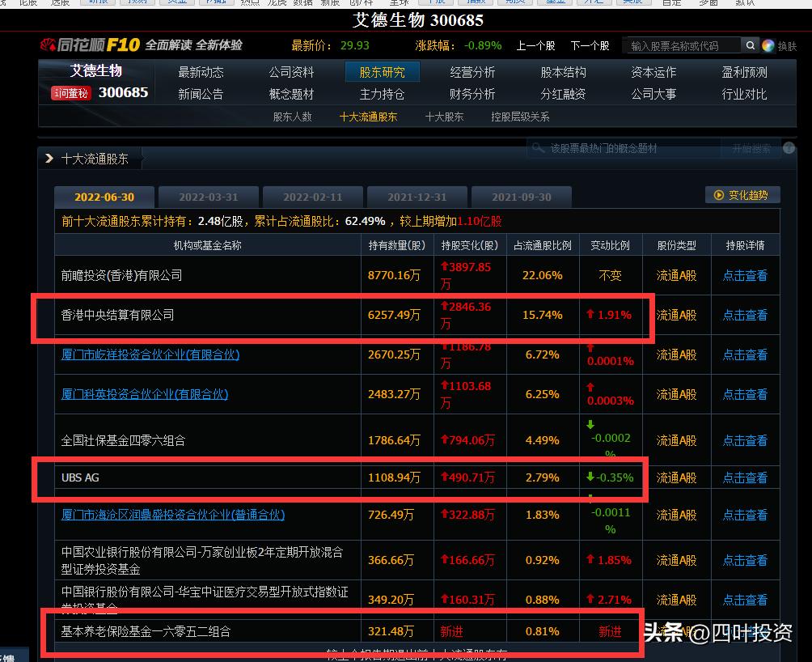Click the 持股变化(股) column header

point(470,245)
